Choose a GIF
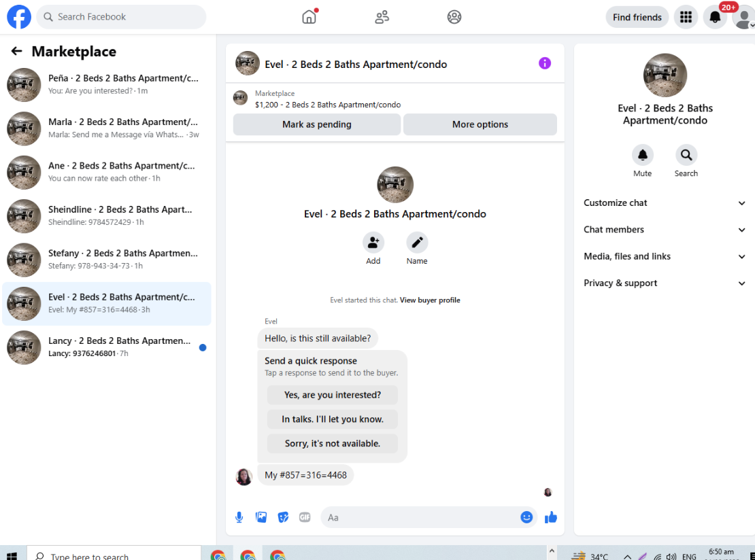Screen dimensions: 755x560 (305, 517)
